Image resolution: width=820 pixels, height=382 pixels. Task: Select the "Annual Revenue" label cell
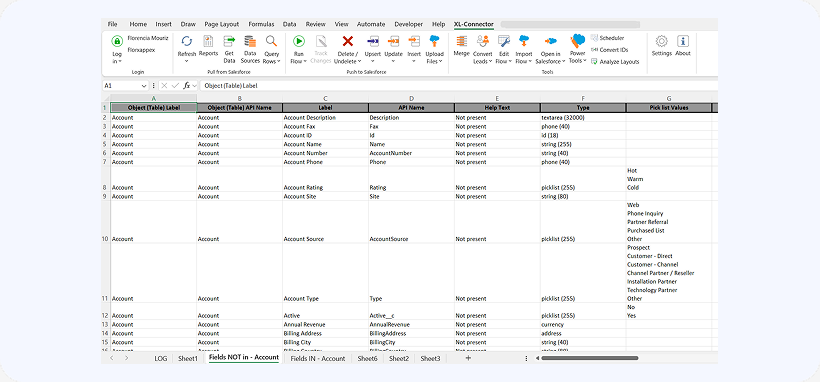tap(325, 324)
